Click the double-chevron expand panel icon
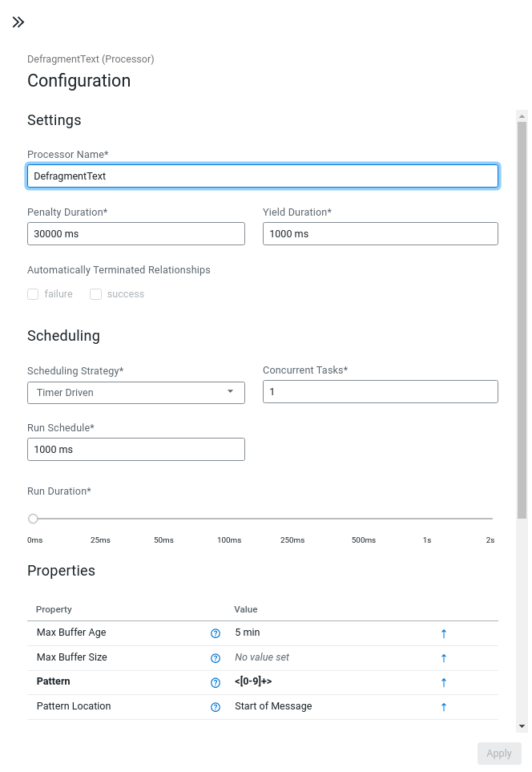This screenshot has width=532, height=772. (18, 22)
